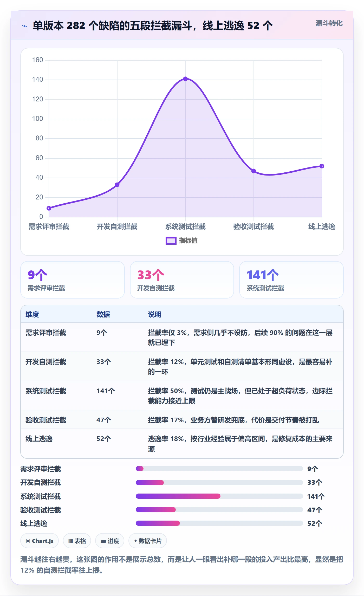Click the footer note starting 漏斗越往右越贵
The image size is (364, 596).
click(x=182, y=565)
